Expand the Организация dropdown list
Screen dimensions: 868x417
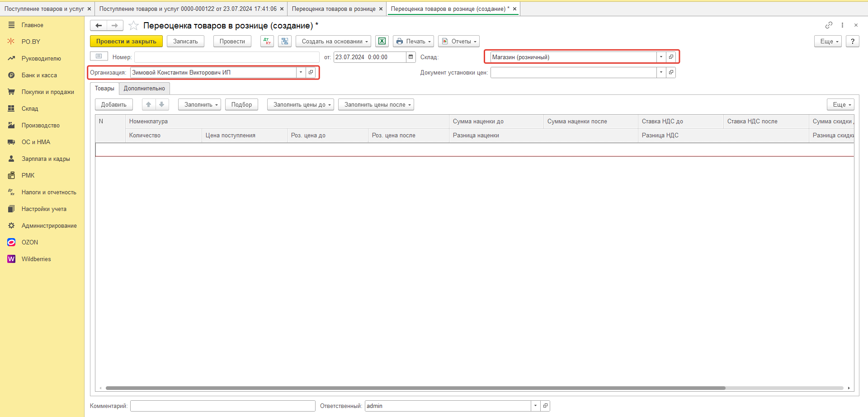pyautogui.click(x=301, y=72)
